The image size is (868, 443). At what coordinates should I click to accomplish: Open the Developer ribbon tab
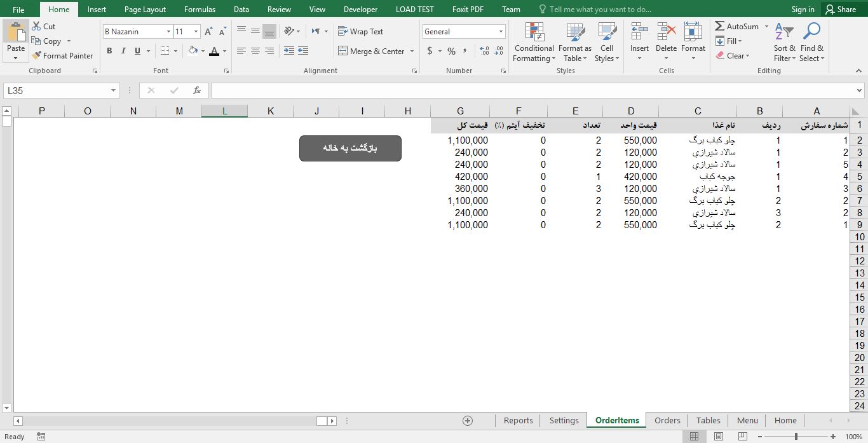tap(360, 10)
